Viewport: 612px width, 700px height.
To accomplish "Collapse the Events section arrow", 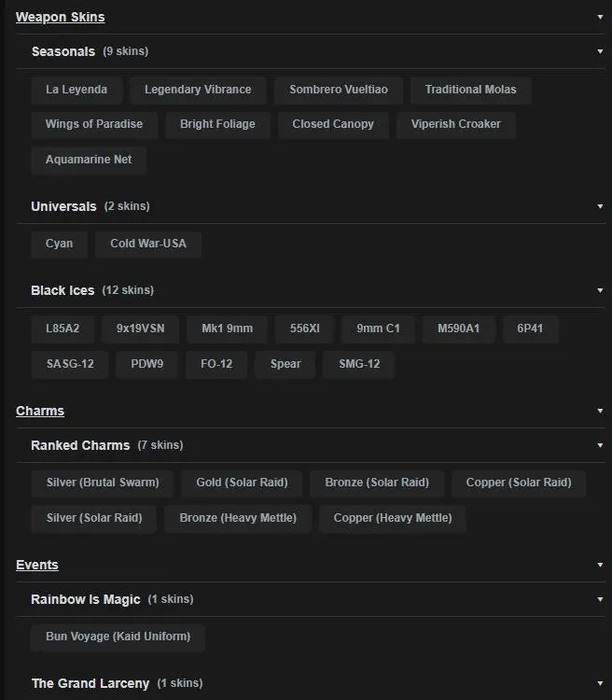I will (x=600, y=565).
